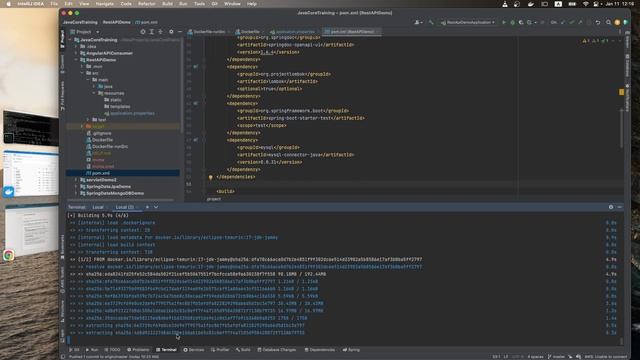
Task: Click the Git commit checkmark icon
Action: (571, 22)
